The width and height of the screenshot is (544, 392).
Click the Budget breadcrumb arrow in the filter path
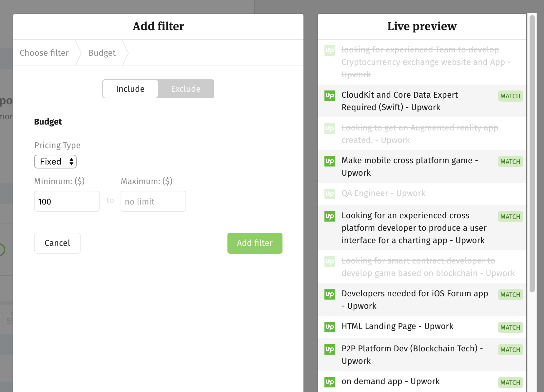[126, 53]
